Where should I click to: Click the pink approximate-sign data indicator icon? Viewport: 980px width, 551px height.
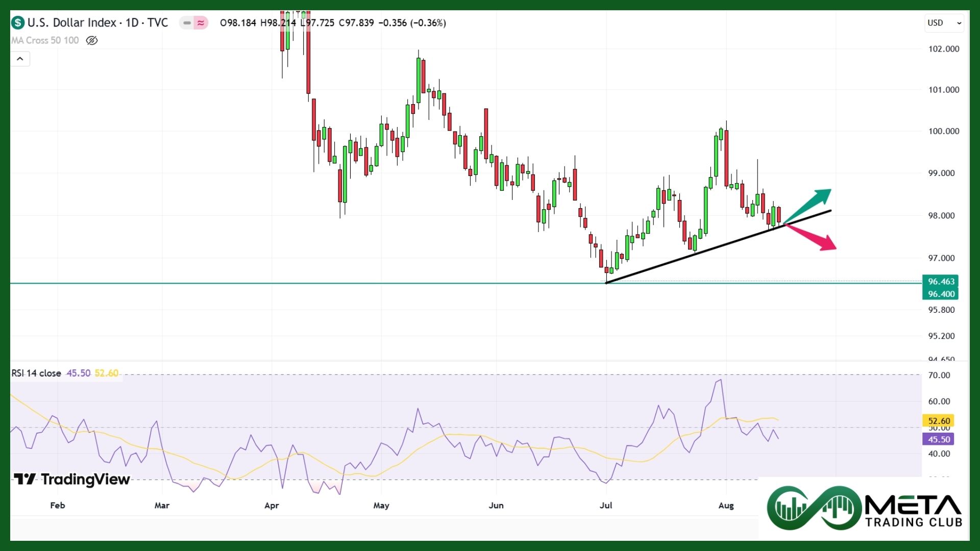click(201, 23)
